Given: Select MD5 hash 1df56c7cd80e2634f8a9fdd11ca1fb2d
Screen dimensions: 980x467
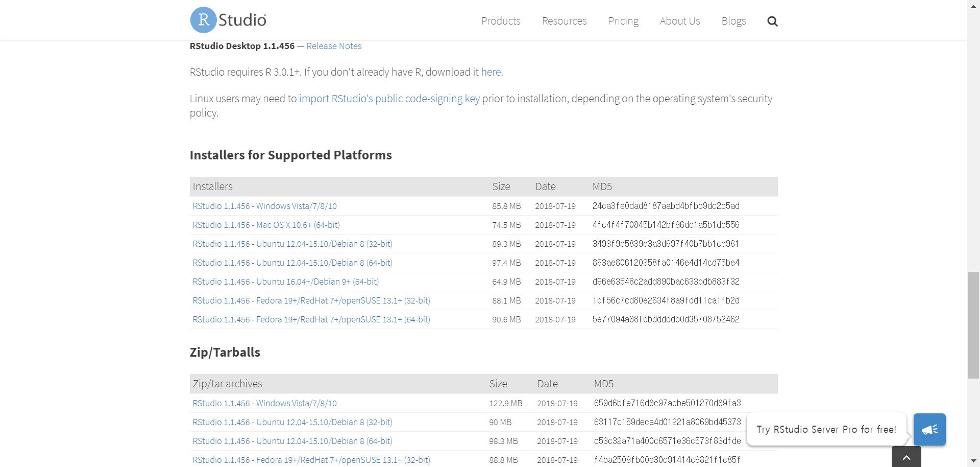Looking at the screenshot, I should (x=666, y=300).
